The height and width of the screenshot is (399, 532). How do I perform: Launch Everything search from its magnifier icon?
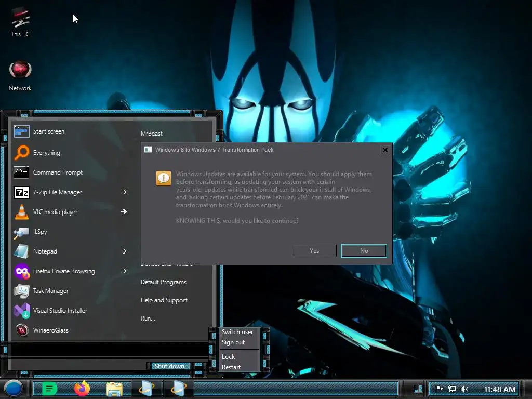[x=22, y=152]
